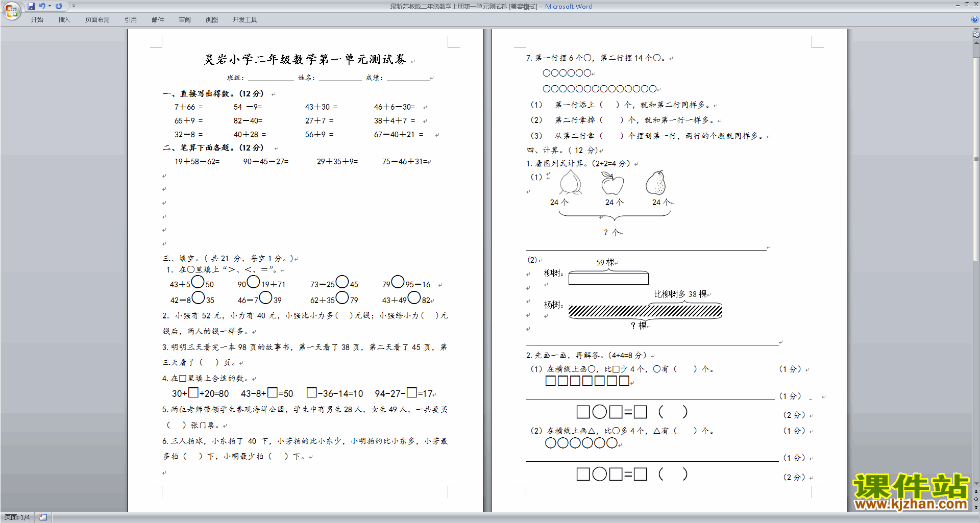Open the 开始 ribbon tab
Viewport: 980px width, 523px height.
click(37, 20)
